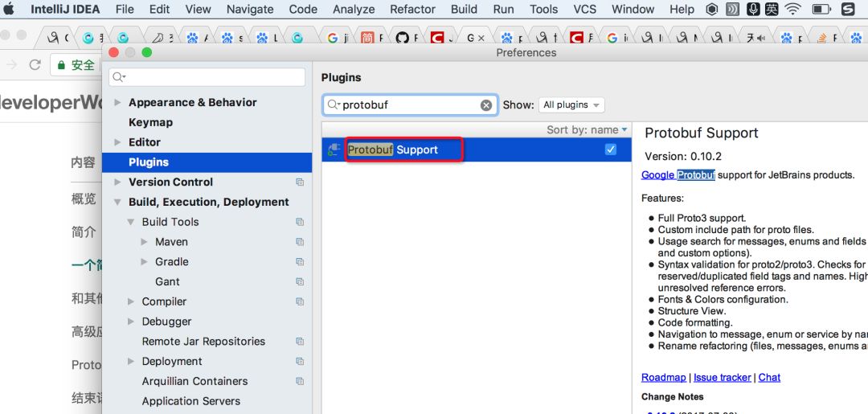The image size is (868, 414).
Task: Open the Analyze menu
Action: click(x=354, y=10)
